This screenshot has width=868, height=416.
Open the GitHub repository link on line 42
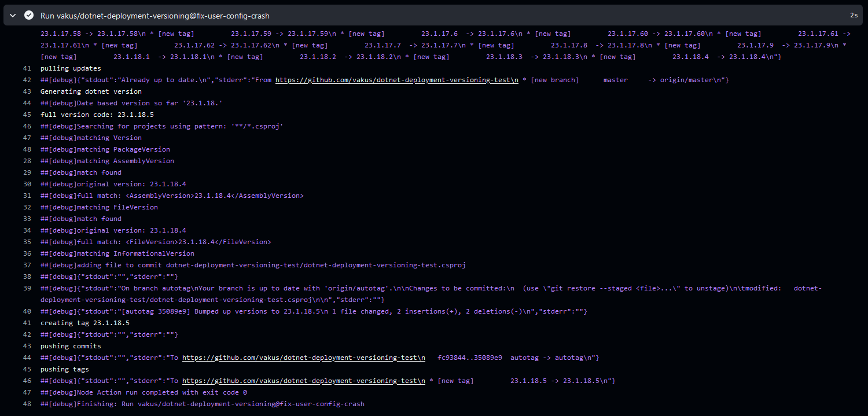396,79
